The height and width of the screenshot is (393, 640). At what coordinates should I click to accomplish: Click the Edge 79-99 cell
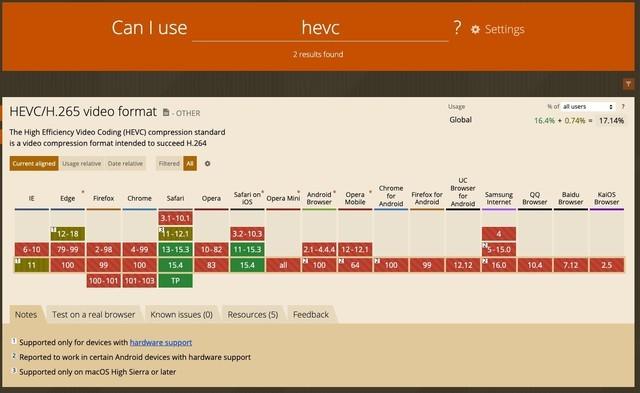coord(68,249)
